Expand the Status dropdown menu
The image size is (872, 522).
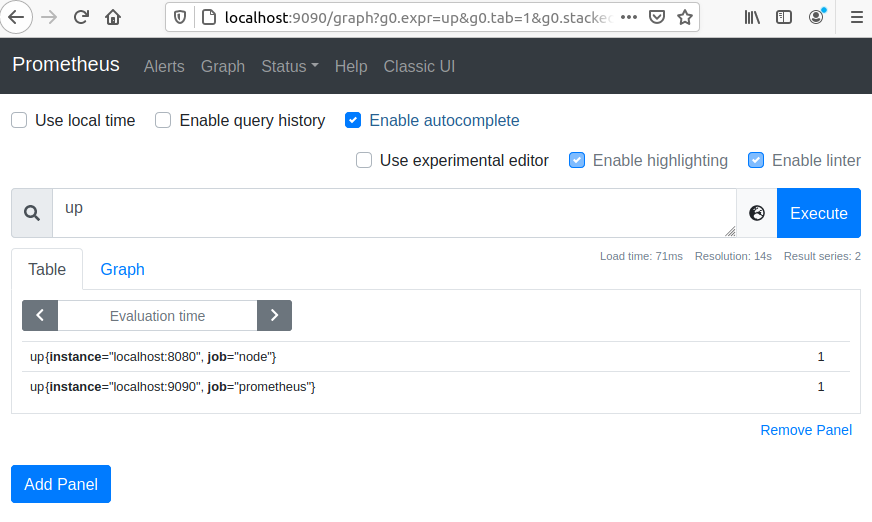pyautogui.click(x=290, y=66)
